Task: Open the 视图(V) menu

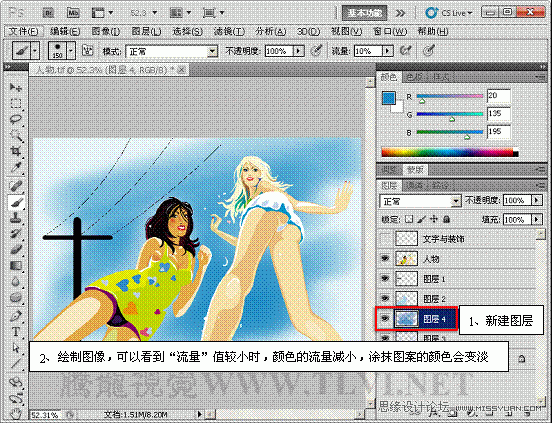Action: click(x=346, y=32)
